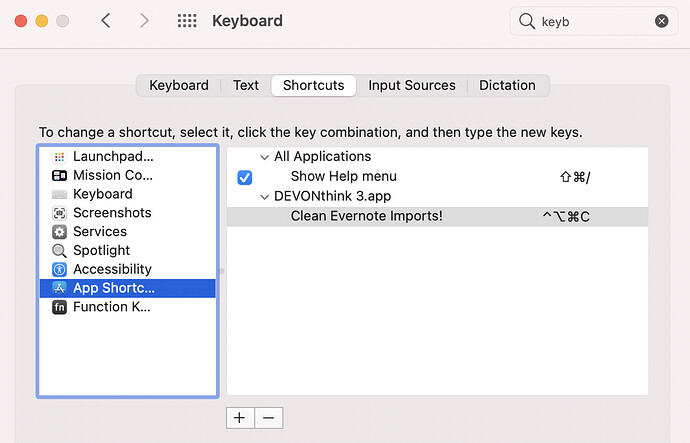
Task: Select the Launchpad… category label
Action: [x=114, y=157]
